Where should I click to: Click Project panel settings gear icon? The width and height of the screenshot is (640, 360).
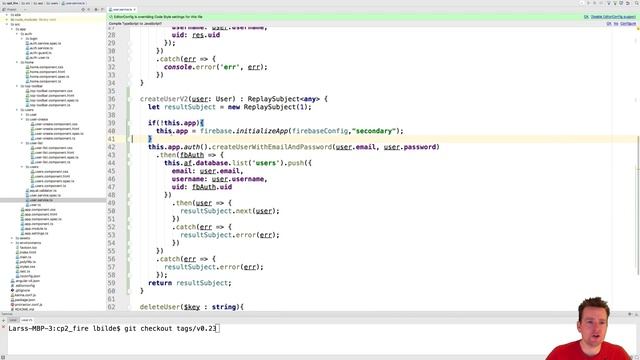click(96, 9)
